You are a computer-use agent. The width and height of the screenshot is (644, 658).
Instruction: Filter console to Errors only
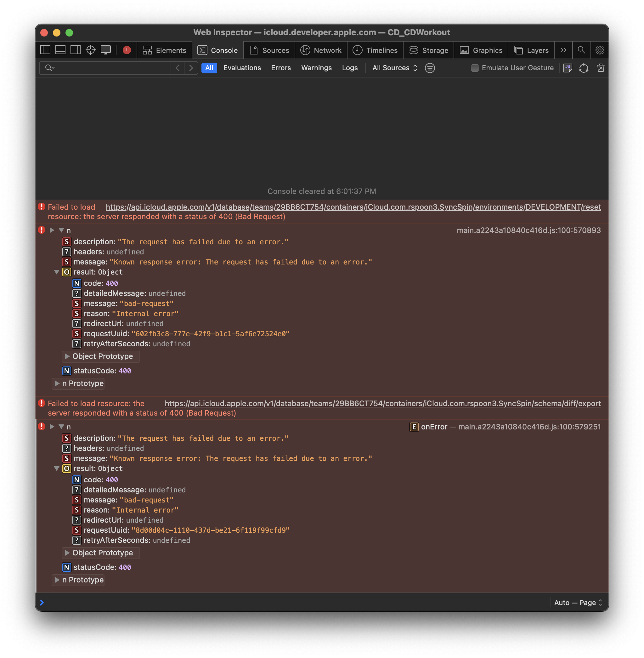click(281, 68)
